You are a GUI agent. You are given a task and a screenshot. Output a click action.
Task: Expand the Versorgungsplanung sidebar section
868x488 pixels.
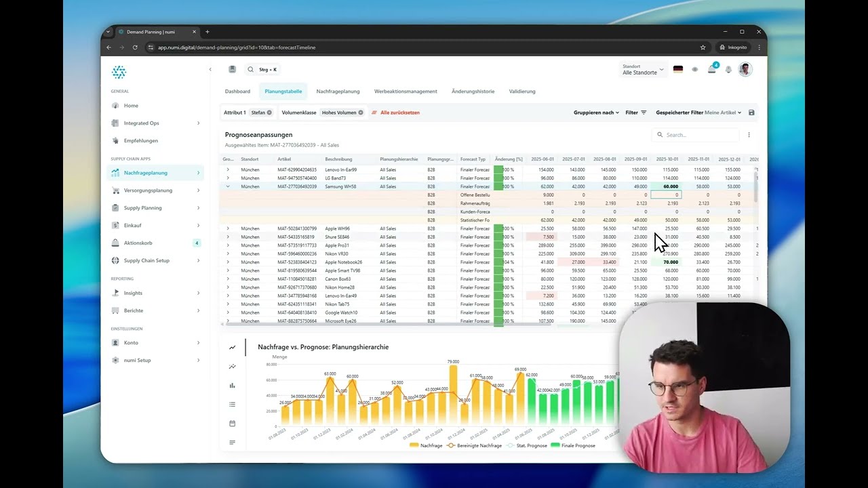(x=156, y=190)
